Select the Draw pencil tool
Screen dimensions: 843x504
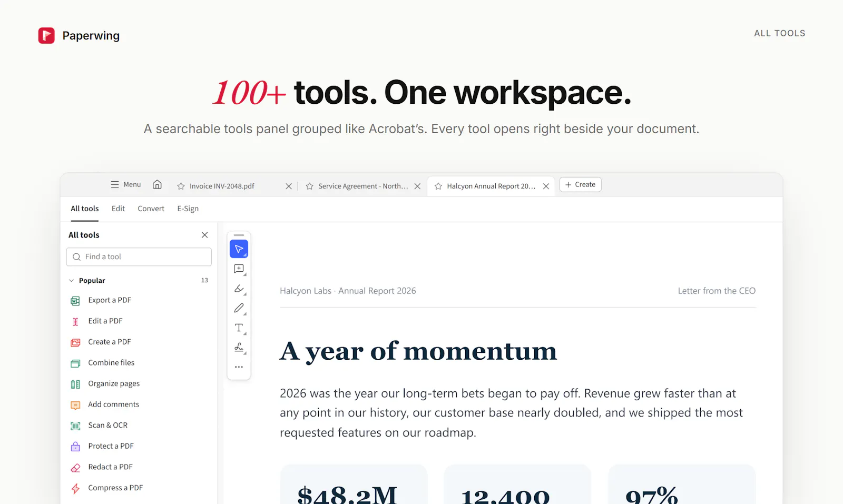click(x=239, y=308)
